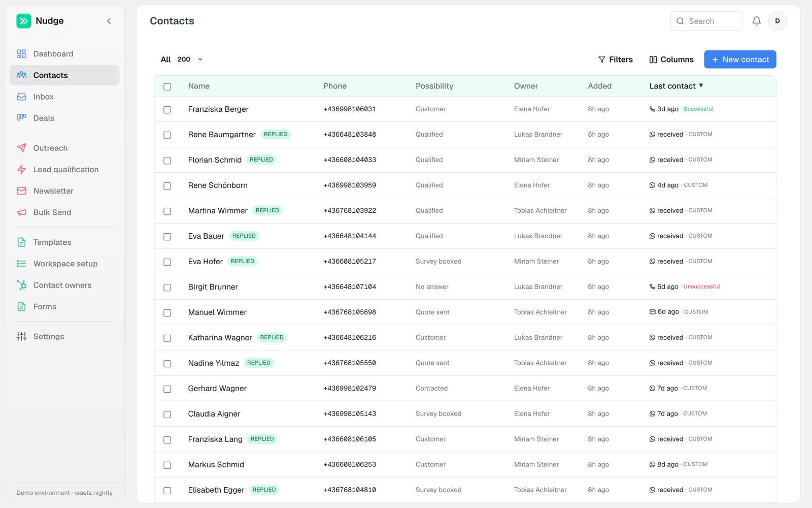
Task: Click the Newsletter envelope icon
Action: tap(21, 191)
